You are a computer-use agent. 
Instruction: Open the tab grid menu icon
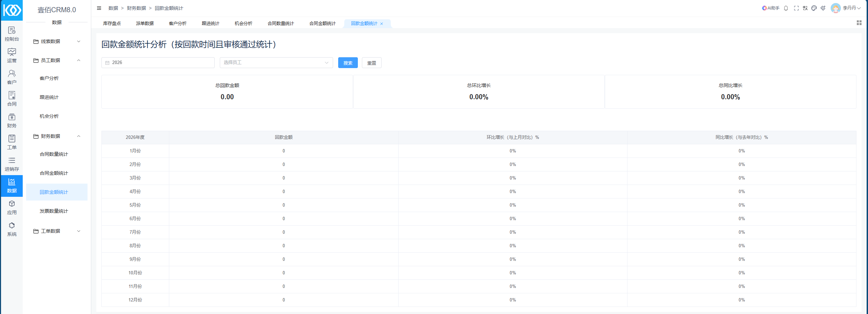[x=859, y=23]
